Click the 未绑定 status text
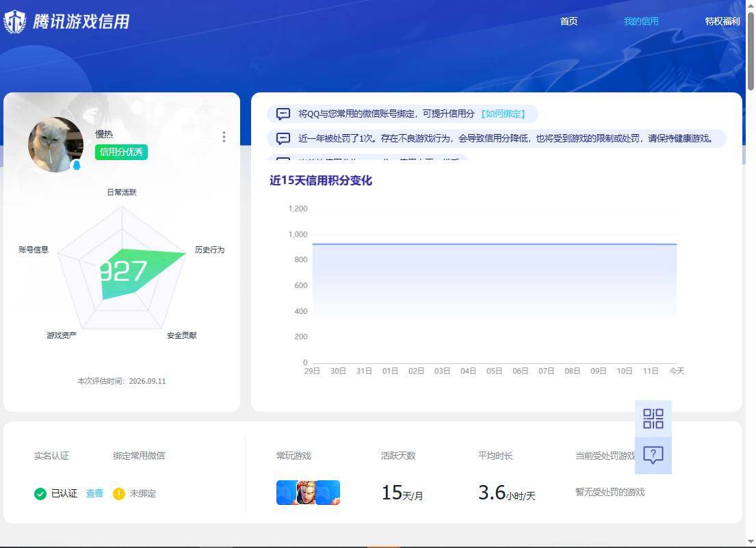The image size is (756, 548). pos(143,493)
